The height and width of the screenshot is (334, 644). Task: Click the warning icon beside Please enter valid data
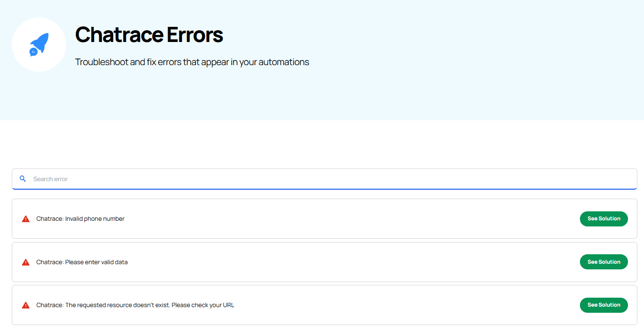tap(26, 262)
